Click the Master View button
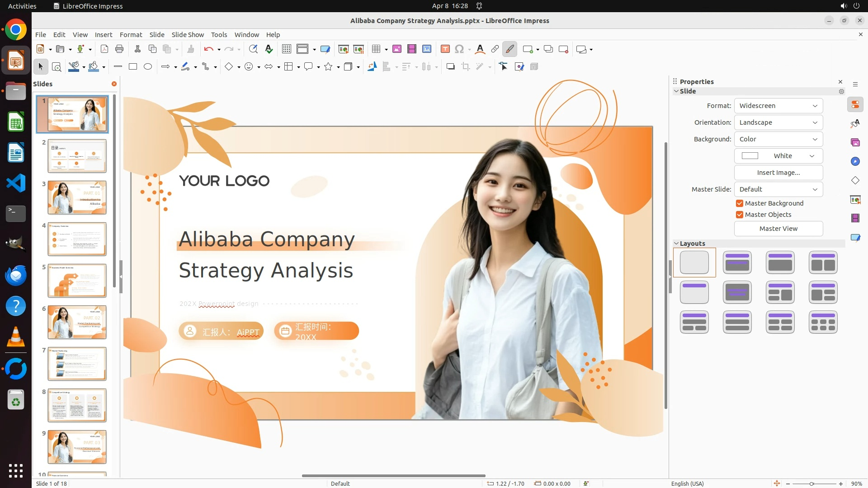This screenshot has width=868, height=488. (x=778, y=229)
